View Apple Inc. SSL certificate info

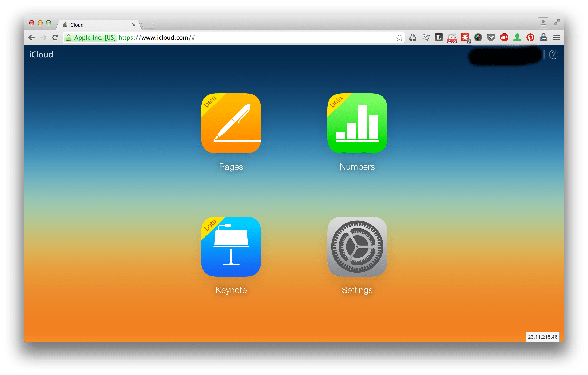click(90, 37)
